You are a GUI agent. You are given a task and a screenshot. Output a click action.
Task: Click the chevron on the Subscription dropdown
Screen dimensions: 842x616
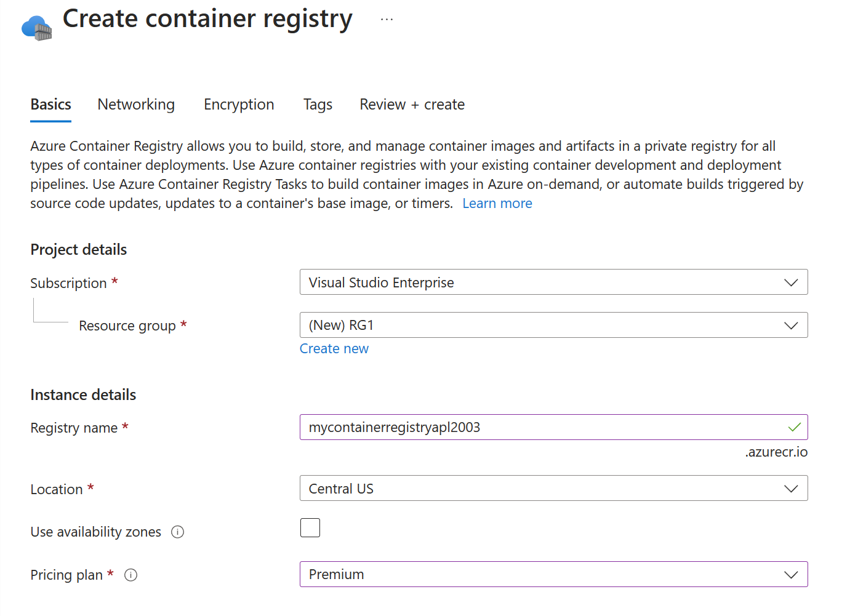(x=792, y=282)
